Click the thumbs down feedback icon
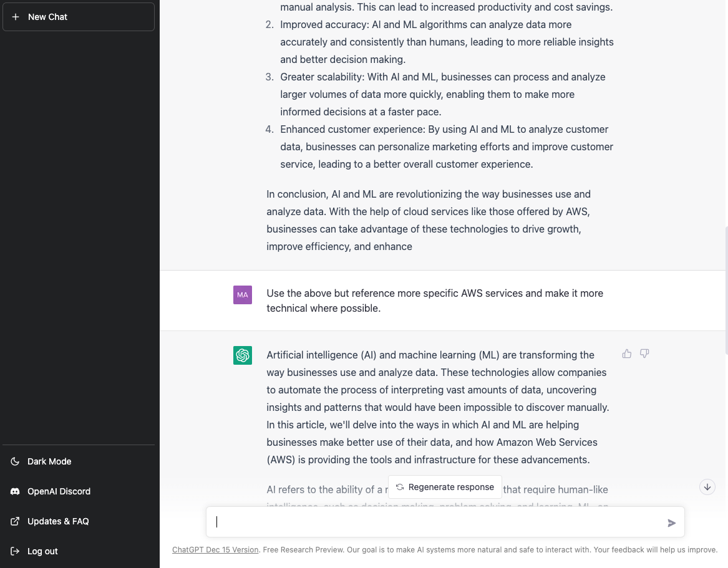Image resolution: width=728 pixels, height=568 pixels. tap(644, 354)
